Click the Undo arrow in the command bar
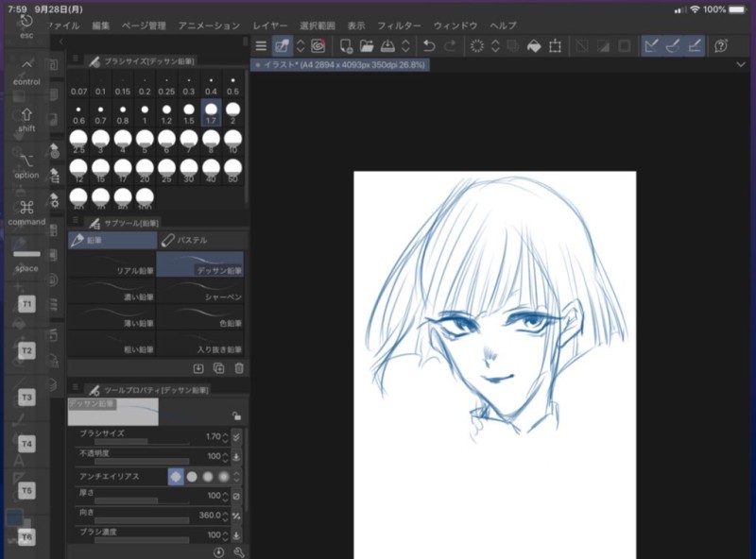756x559 pixels. click(x=429, y=45)
